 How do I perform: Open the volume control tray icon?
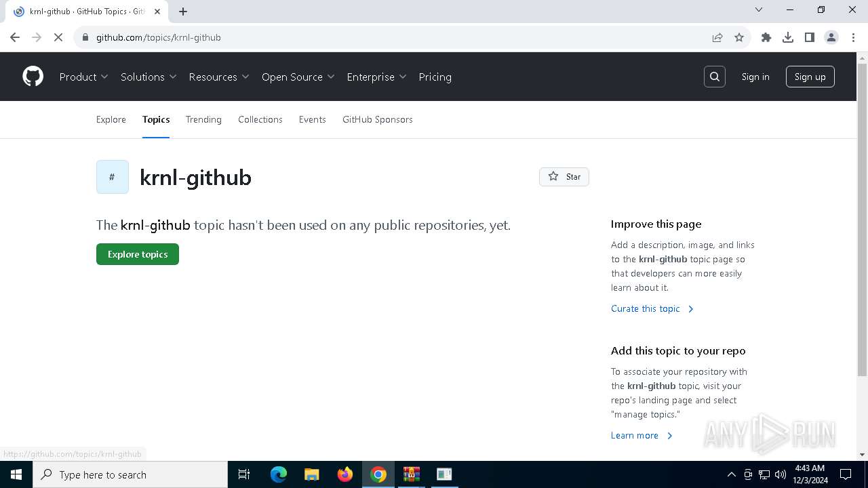(781, 474)
